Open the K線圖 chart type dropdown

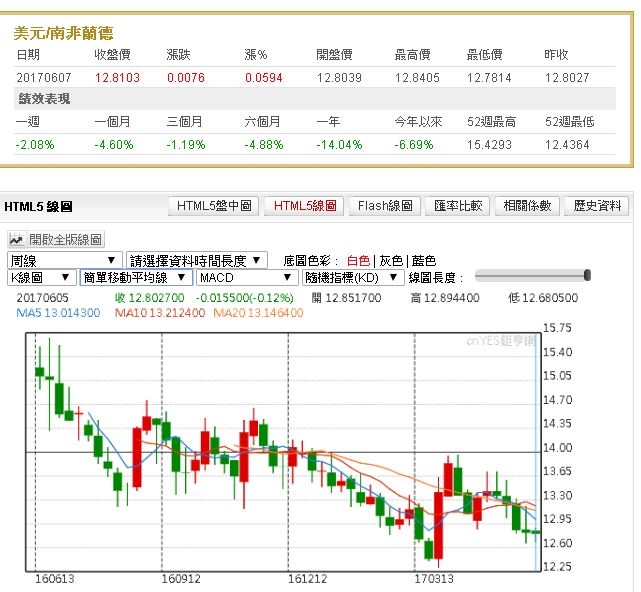tap(42, 278)
